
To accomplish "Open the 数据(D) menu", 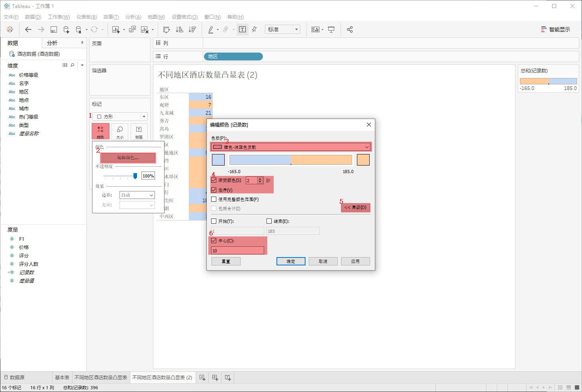I will (x=33, y=17).
